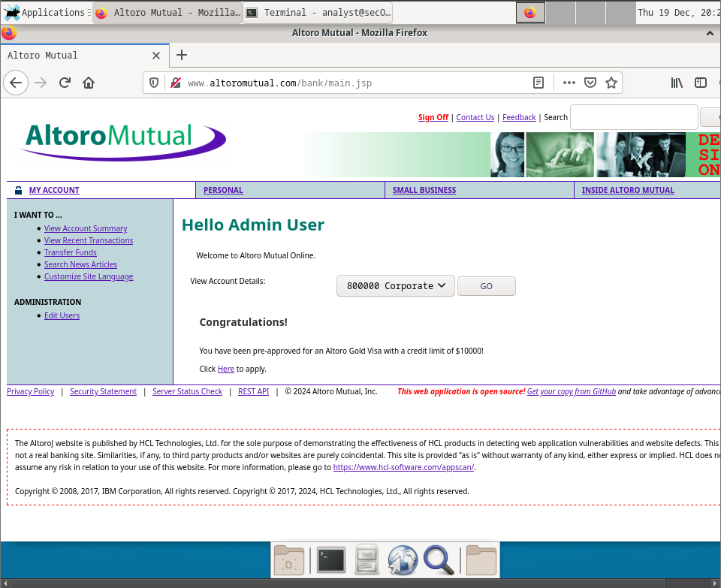
Task: Open tracking protection shield in address bar
Action: pos(154,83)
